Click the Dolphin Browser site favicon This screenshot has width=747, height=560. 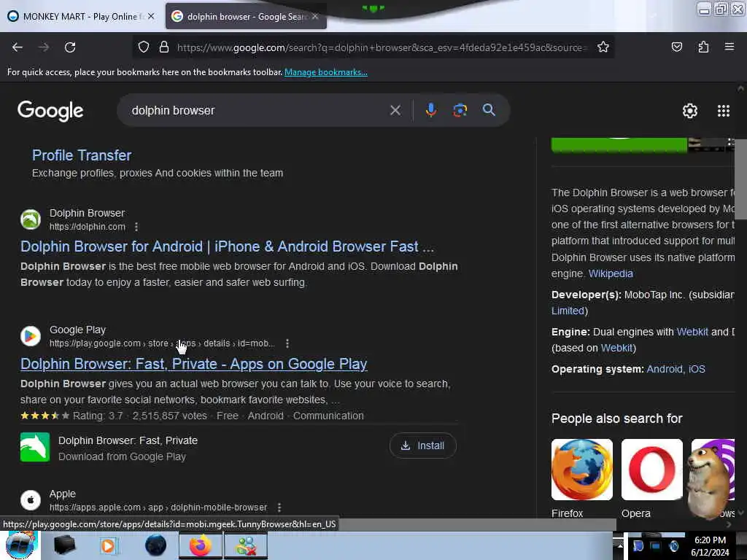[x=31, y=219]
